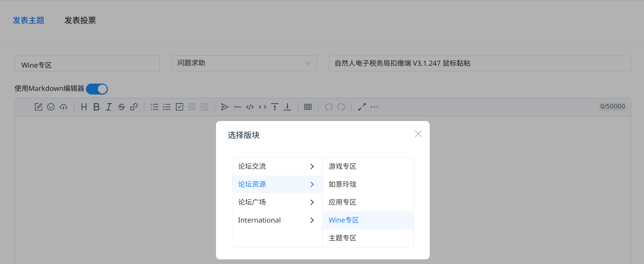This screenshot has height=264, width=644.
Task: Expand the 论坛广场 category arrow
Action: coord(312,202)
